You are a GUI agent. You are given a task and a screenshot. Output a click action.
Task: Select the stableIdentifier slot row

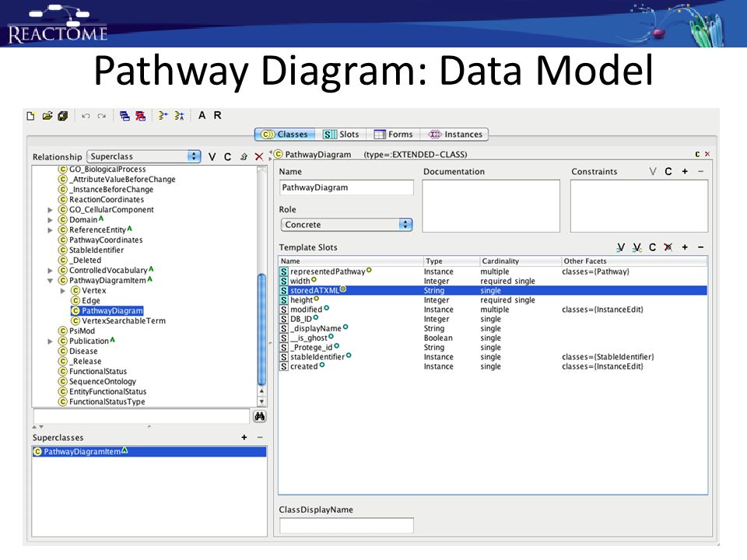[x=493, y=357]
